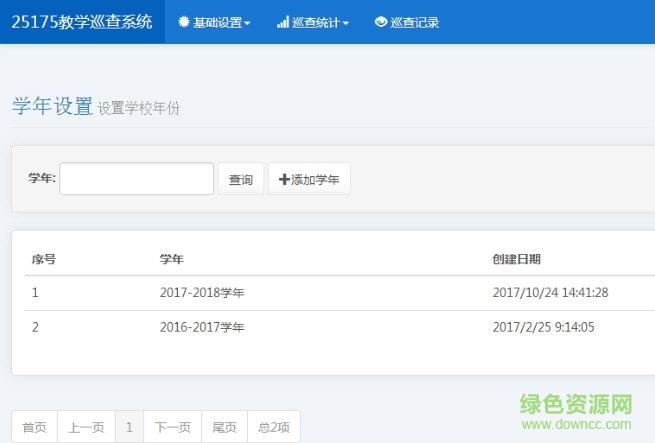Click the 查询 search button

(241, 179)
